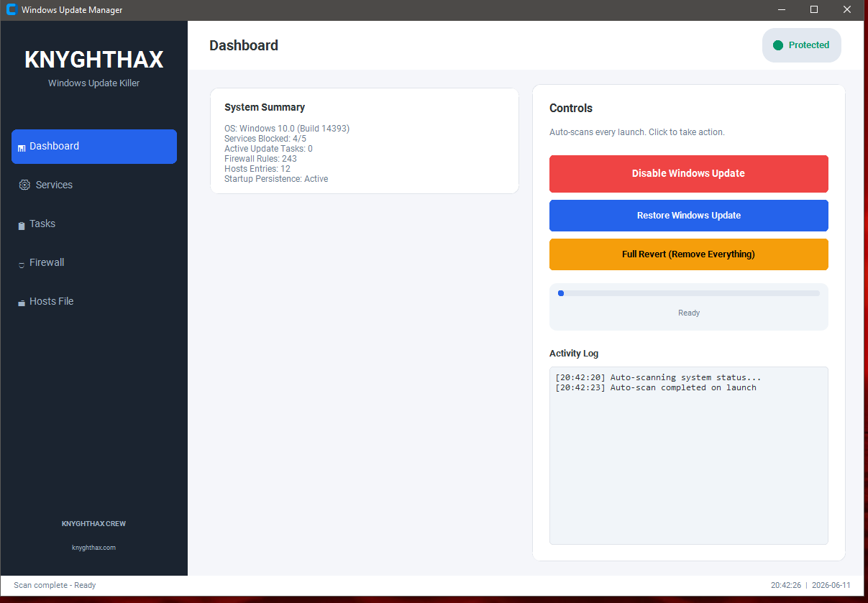Click the Hosts File folder icon
The image size is (868, 603).
pyautogui.click(x=22, y=303)
